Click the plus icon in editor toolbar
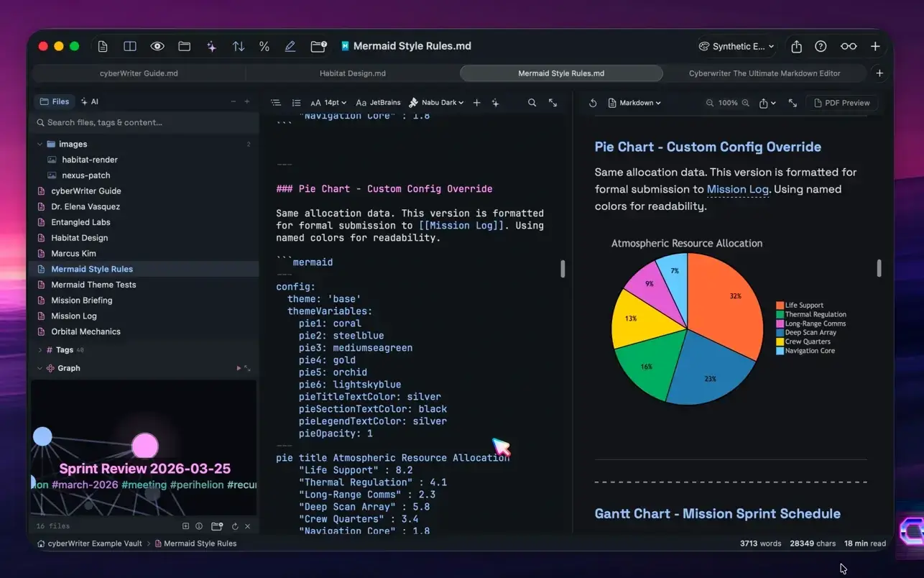Screen dimensions: 924x578 pos(476,103)
